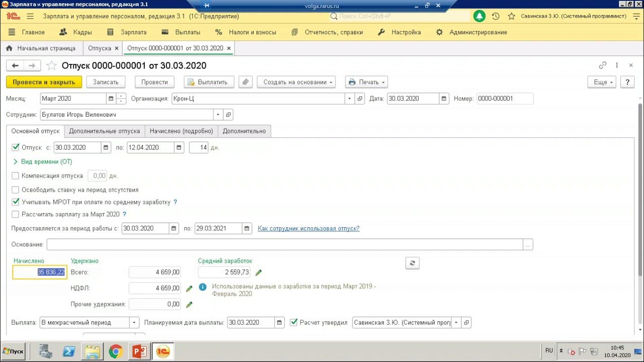Open the favorites star in top bar

(512, 16)
